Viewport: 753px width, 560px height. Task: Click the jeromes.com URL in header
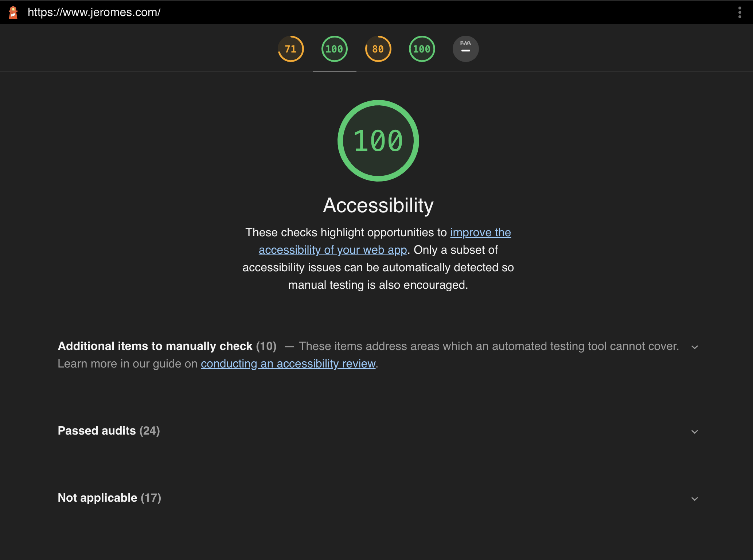(x=94, y=12)
